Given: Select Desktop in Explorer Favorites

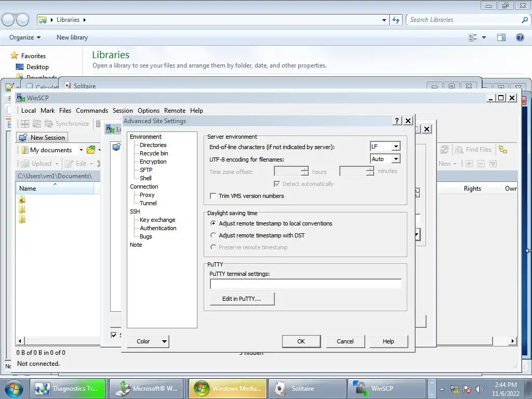Looking at the screenshot, I should pyautogui.click(x=37, y=67).
